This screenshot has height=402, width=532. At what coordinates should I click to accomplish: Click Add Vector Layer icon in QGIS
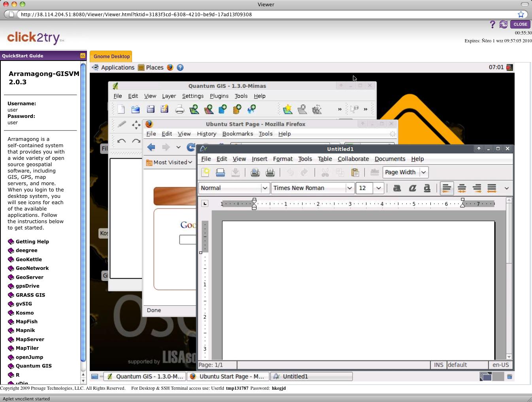coord(194,109)
